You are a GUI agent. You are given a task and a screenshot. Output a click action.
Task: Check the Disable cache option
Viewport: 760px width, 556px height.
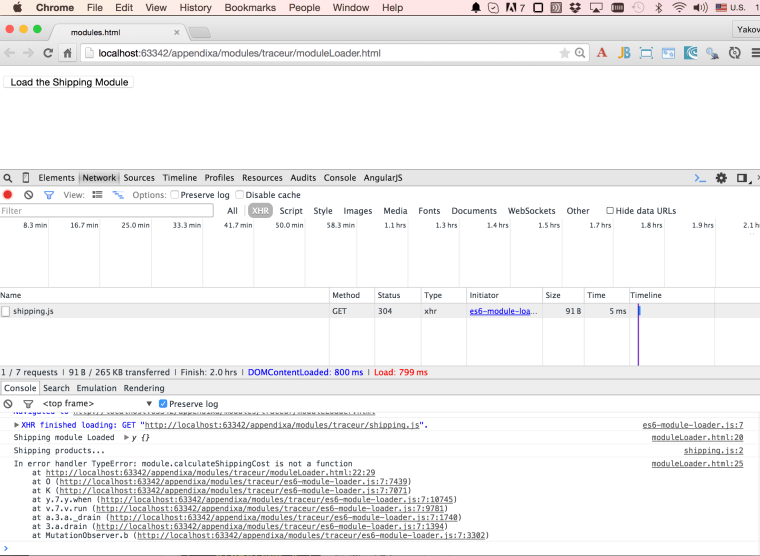tap(241, 195)
